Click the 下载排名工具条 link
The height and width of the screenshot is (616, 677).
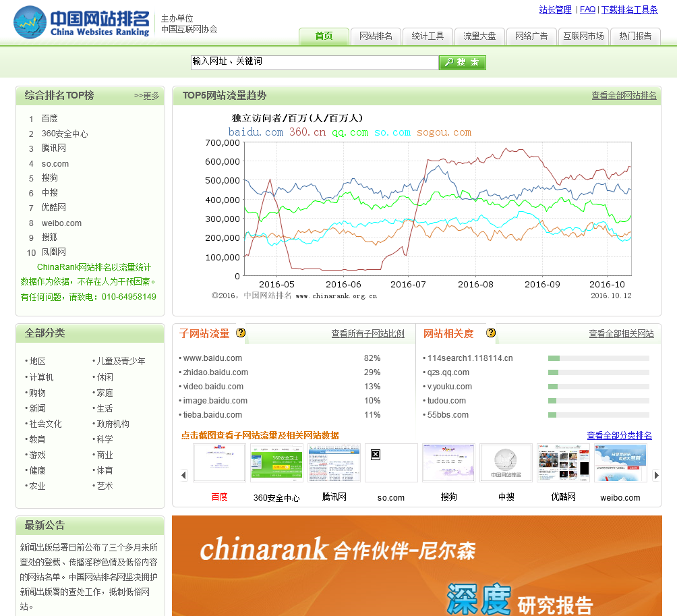click(630, 9)
